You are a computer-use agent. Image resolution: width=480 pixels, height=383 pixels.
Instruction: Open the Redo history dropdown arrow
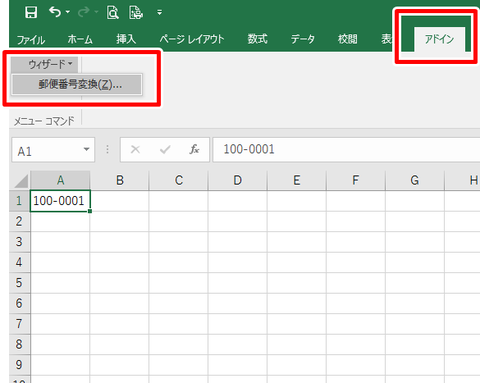tap(96, 12)
